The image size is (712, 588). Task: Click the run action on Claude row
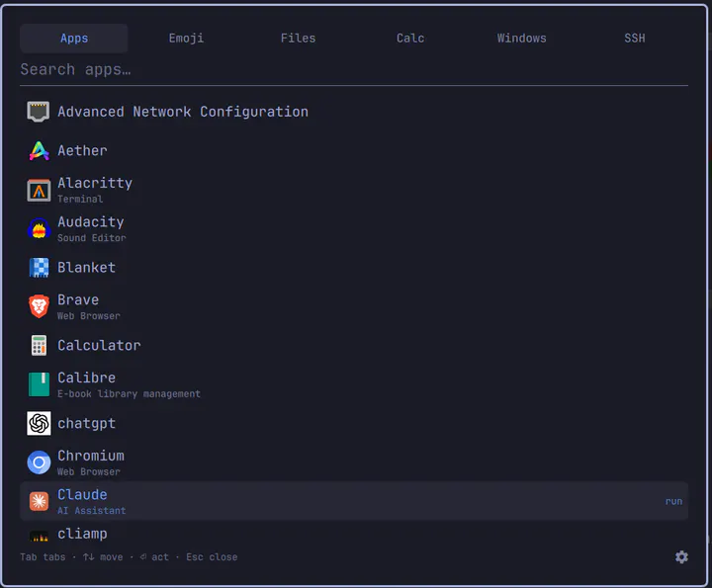click(x=673, y=501)
